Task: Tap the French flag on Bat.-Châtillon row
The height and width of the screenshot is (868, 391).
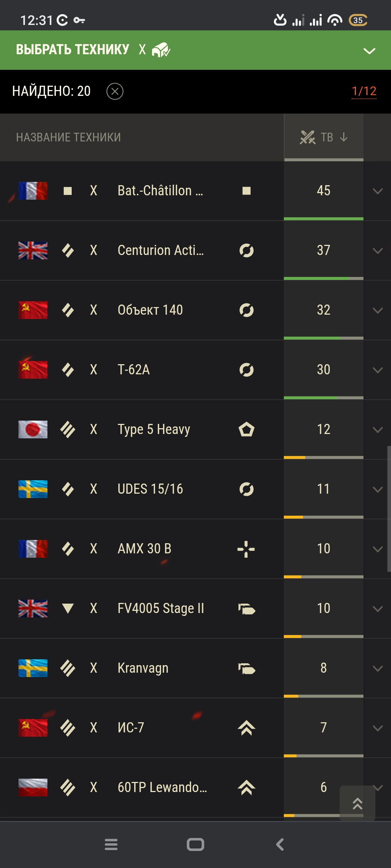Action: [33, 191]
